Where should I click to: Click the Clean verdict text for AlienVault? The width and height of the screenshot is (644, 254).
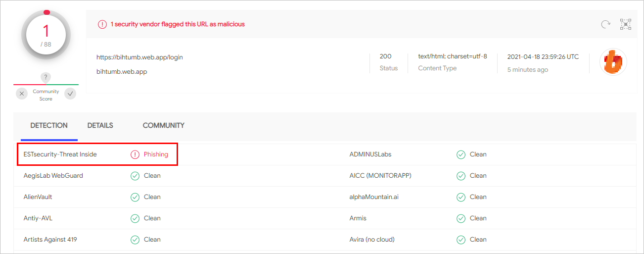coord(152,197)
